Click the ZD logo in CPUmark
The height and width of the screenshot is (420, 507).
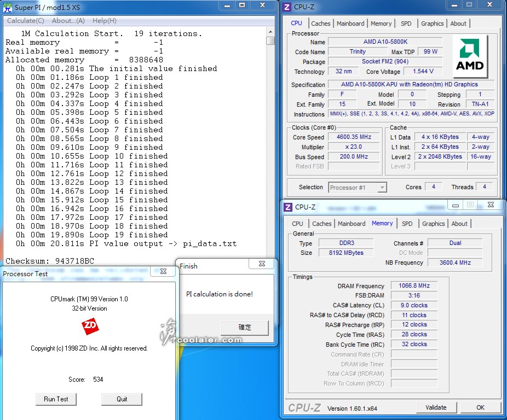pyautogui.click(x=90, y=326)
